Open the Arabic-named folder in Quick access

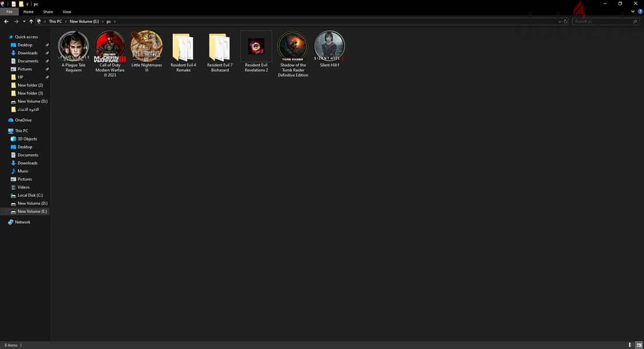tap(28, 109)
